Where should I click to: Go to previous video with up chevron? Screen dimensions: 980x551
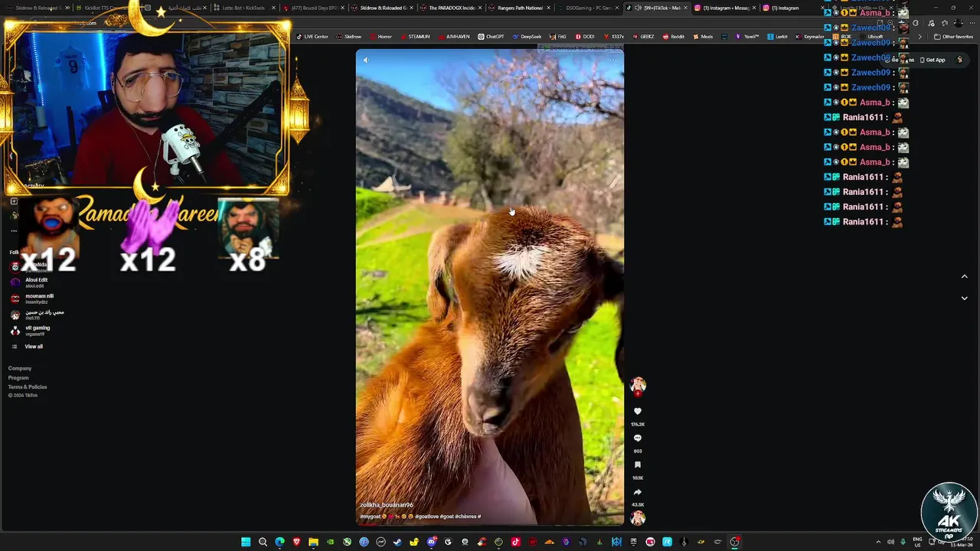(x=964, y=276)
